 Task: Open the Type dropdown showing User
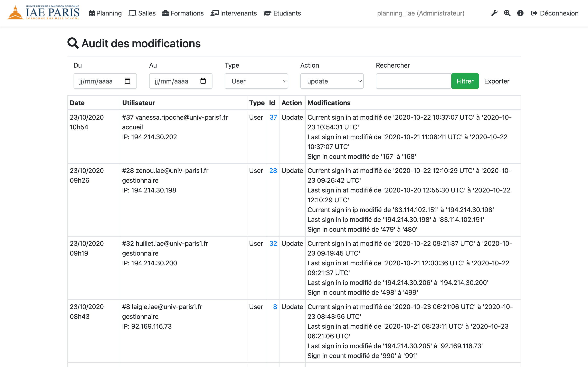(x=256, y=81)
